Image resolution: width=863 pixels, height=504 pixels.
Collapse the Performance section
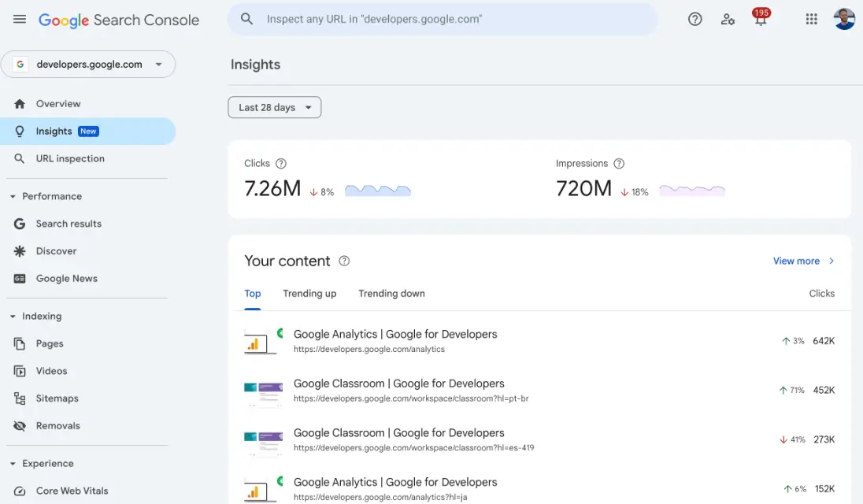pyautogui.click(x=13, y=197)
